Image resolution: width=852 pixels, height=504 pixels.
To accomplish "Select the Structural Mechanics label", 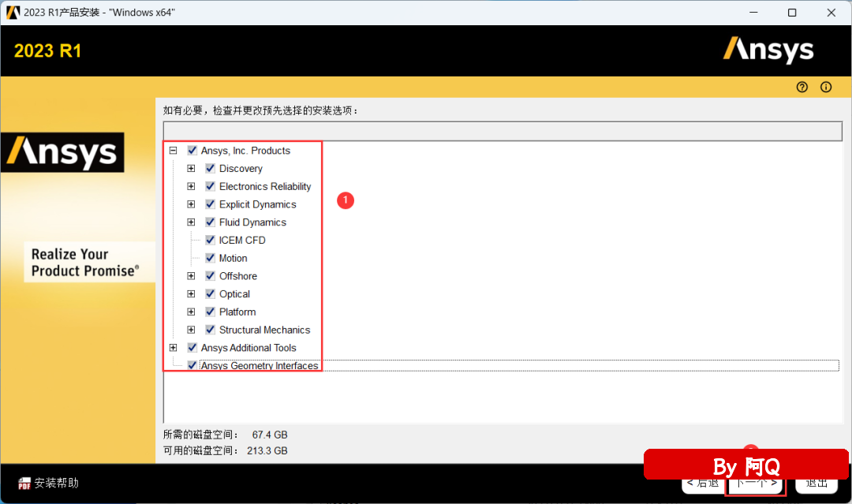I will click(264, 330).
